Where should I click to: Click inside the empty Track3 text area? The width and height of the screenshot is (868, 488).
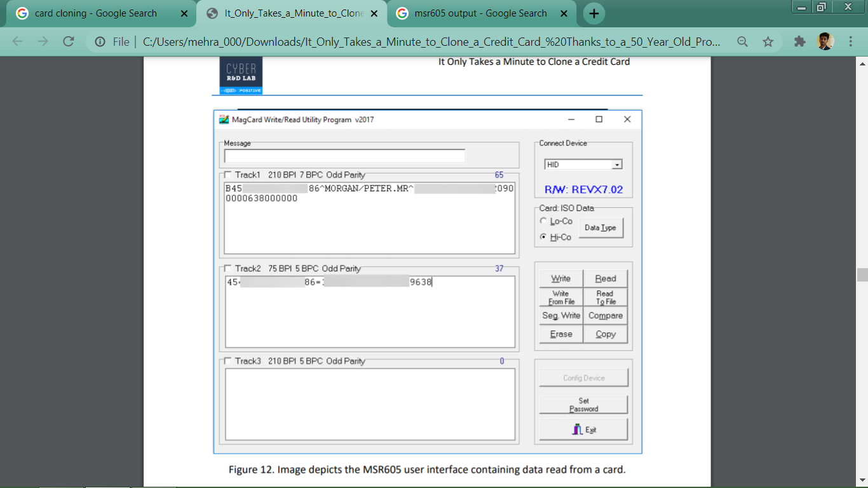tap(370, 404)
